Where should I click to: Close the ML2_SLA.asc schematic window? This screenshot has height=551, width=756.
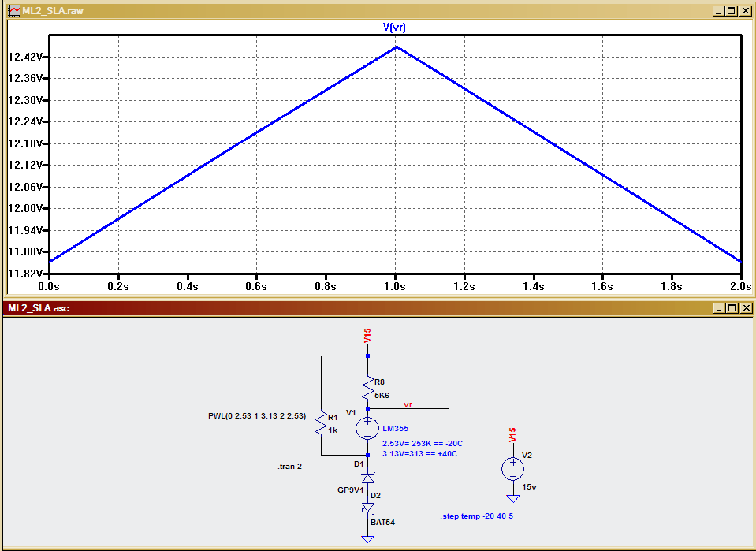point(746,307)
